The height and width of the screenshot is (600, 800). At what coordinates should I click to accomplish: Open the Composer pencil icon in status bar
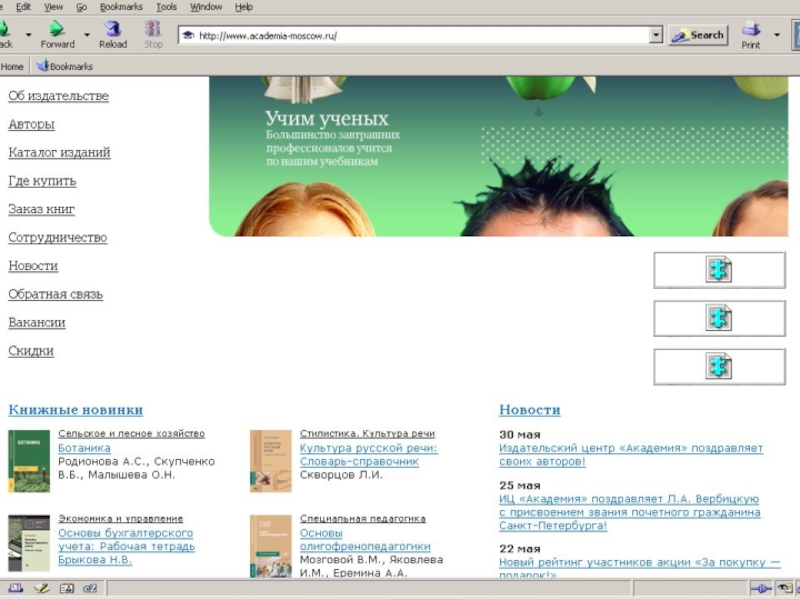click(41, 588)
